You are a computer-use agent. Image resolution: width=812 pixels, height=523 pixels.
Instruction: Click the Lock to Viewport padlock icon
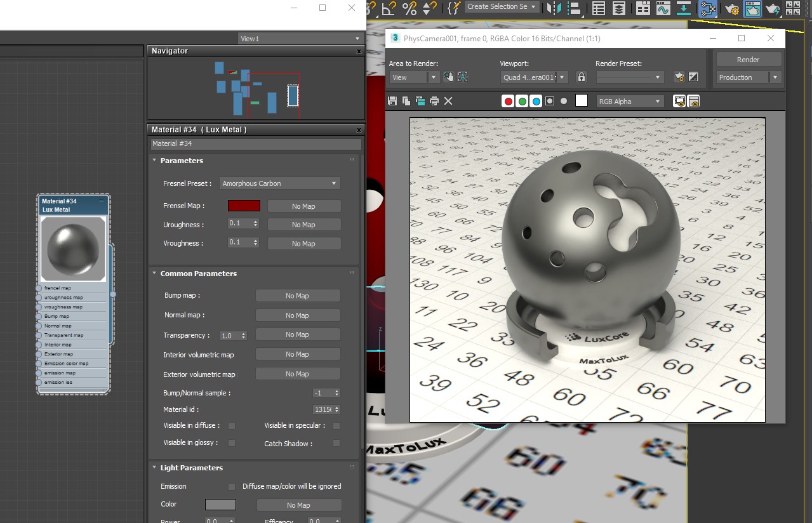click(581, 77)
